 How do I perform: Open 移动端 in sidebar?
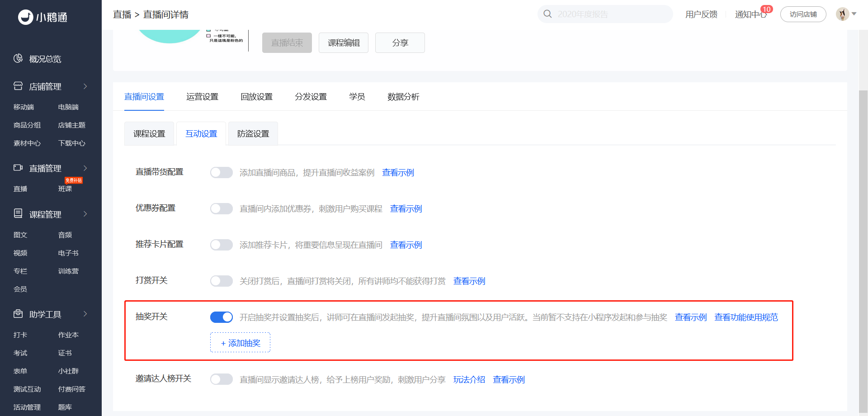point(24,107)
